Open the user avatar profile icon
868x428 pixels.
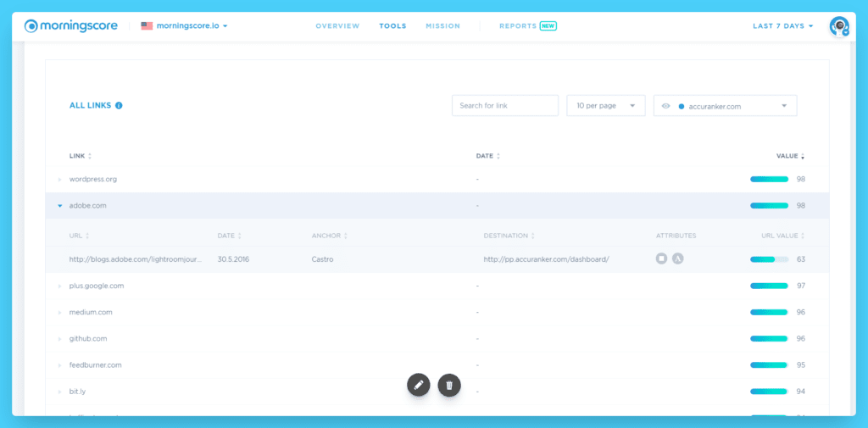(839, 26)
